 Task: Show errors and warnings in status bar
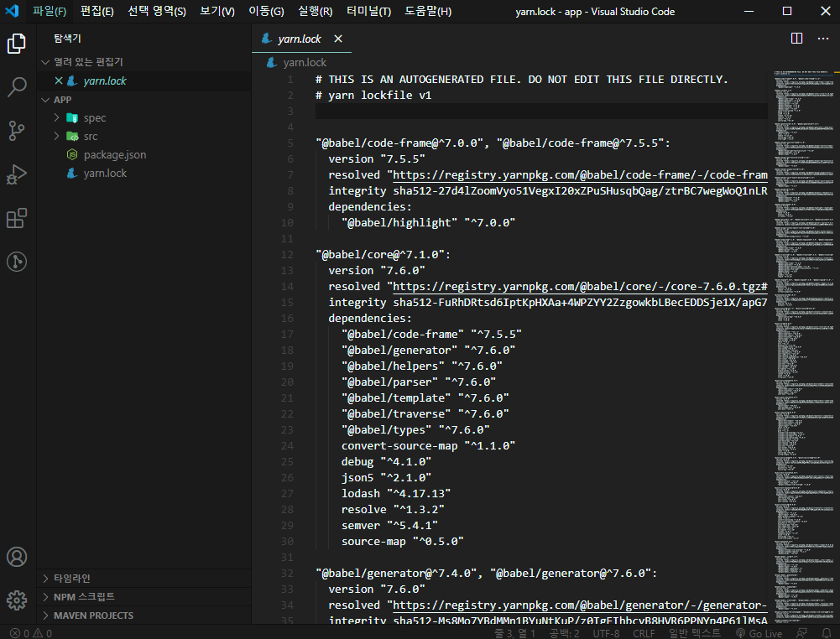[31, 633]
